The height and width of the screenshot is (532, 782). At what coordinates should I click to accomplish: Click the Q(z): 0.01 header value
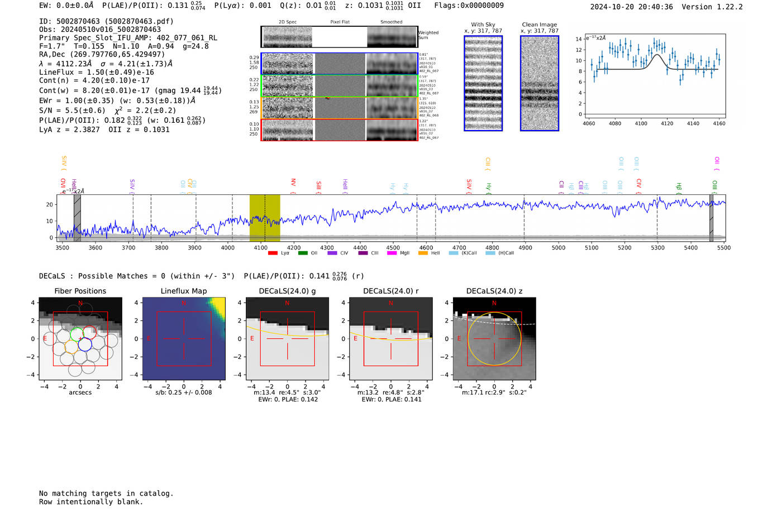(x=308, y=6)
